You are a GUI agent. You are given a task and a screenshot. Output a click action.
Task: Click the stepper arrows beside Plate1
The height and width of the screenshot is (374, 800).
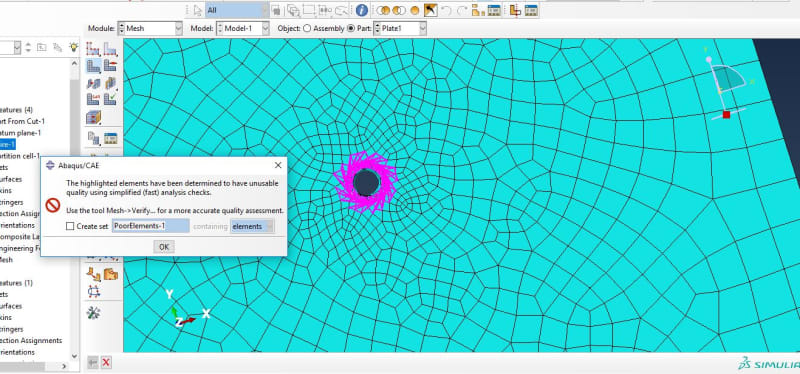click(377, 29)
